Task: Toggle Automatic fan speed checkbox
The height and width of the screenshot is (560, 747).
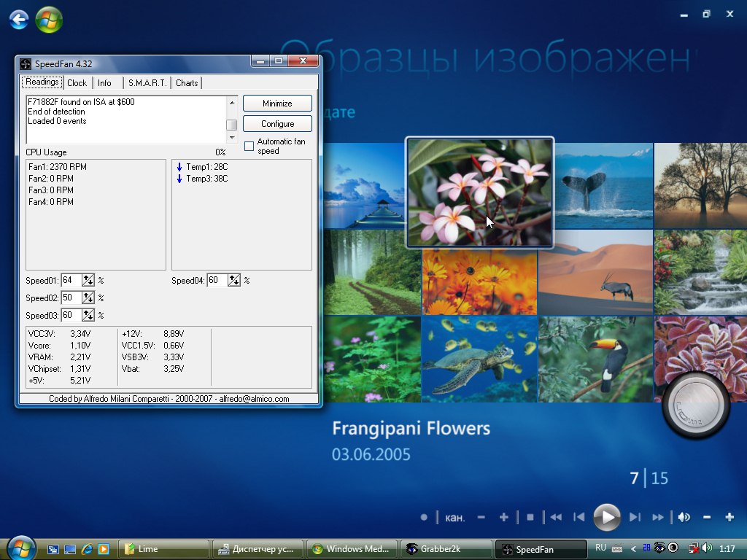Action: pyautogui.click(x=249, y=146)
